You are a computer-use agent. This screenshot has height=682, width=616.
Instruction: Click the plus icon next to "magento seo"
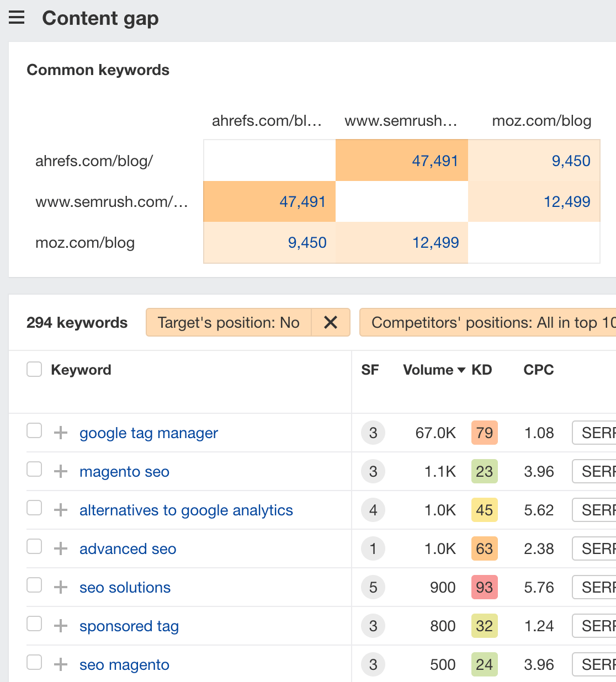click(x=60, y=471)
